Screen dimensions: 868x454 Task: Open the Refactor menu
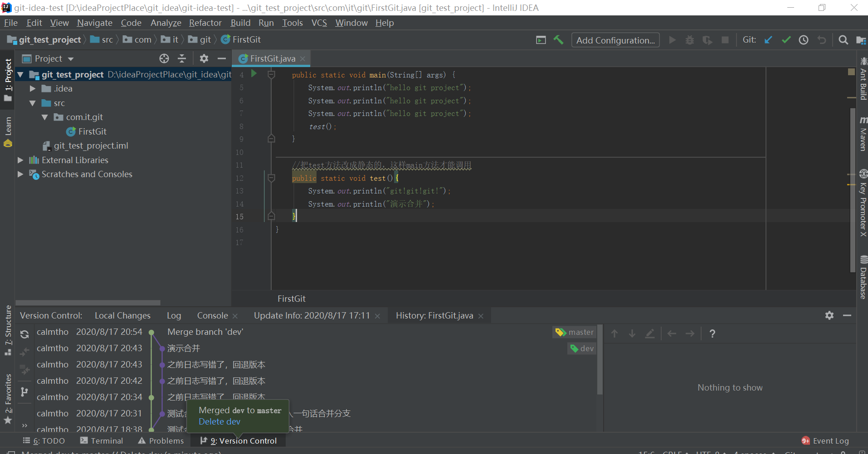coord(205,23)
